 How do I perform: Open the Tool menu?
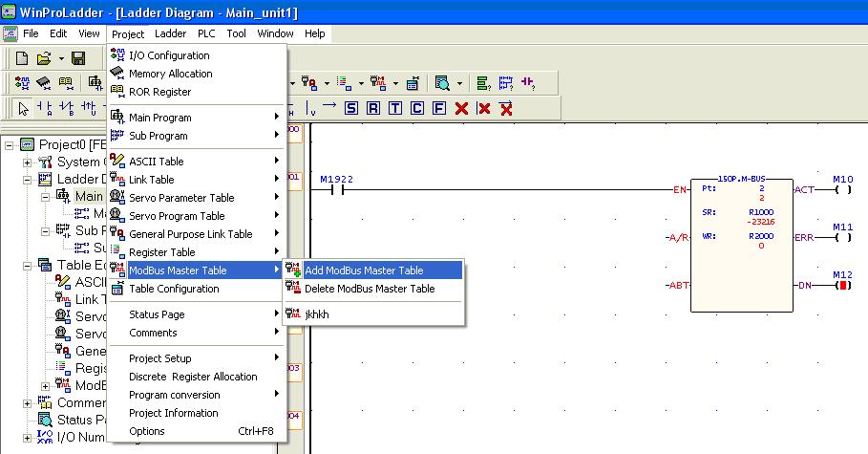(x=237, y=33)
